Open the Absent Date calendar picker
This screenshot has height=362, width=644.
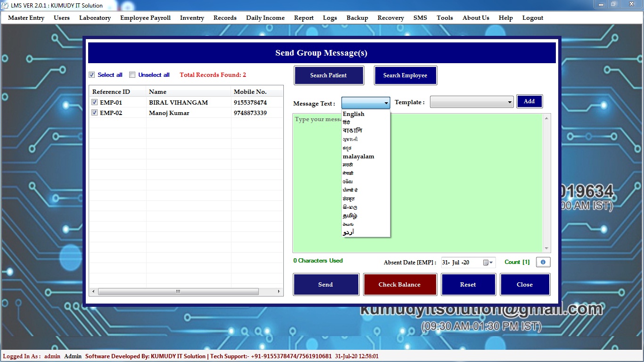pos(487,263)
